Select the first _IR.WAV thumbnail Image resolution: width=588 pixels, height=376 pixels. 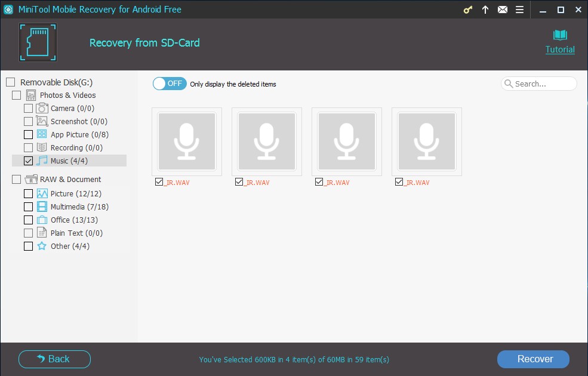click(187, 141)
